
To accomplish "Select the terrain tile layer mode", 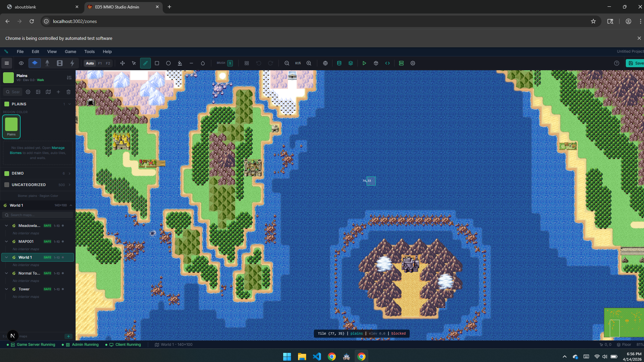I will click(35, 63).
